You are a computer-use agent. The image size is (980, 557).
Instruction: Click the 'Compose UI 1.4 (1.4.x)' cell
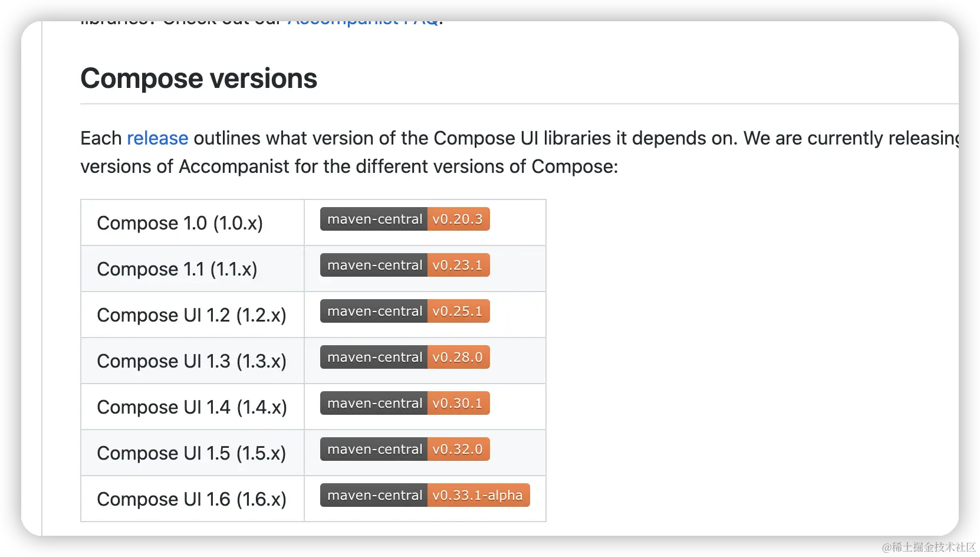tap(192, 407)
